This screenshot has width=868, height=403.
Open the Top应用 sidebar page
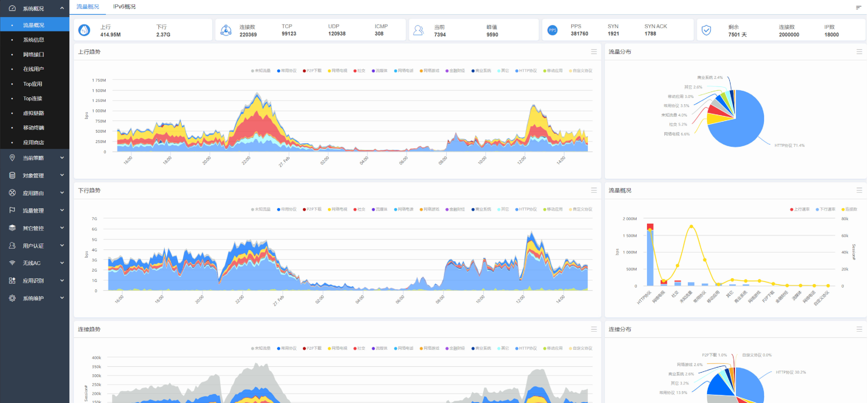(33, 84)
